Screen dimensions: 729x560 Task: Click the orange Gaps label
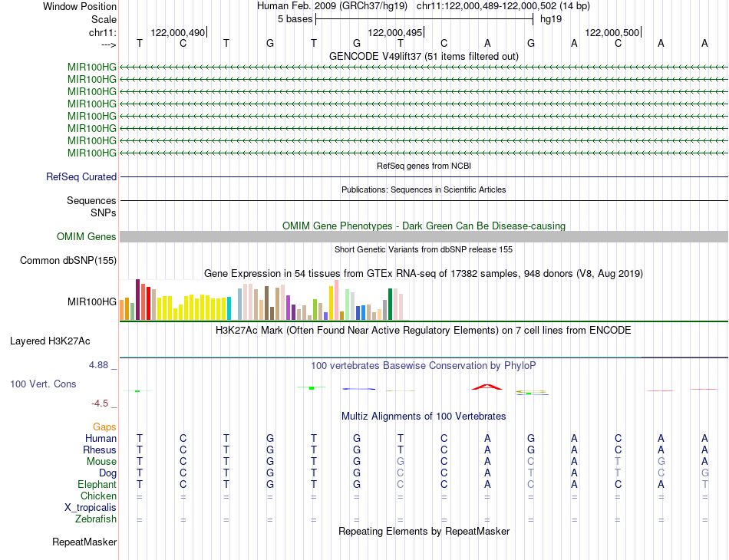coord(104,427)
